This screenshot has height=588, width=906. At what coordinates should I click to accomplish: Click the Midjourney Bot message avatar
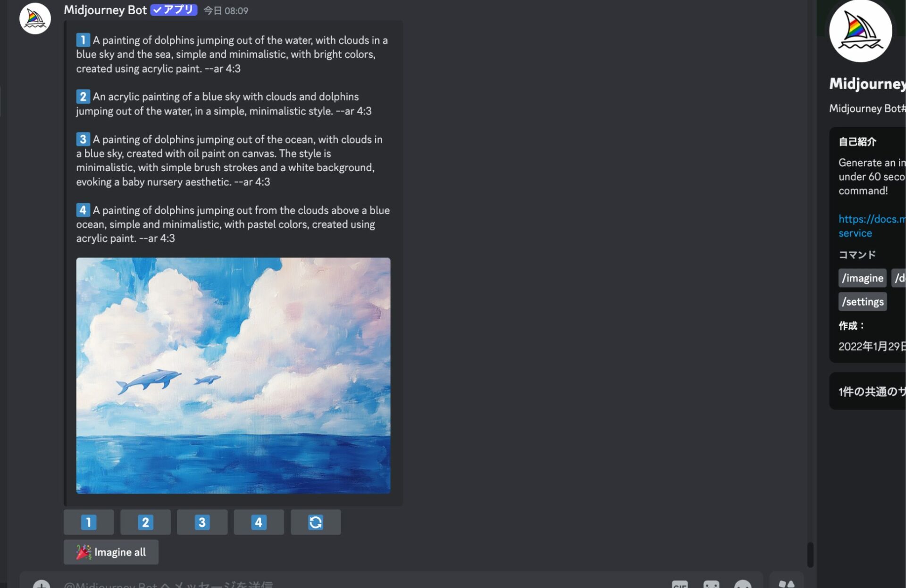coord(35,19)
